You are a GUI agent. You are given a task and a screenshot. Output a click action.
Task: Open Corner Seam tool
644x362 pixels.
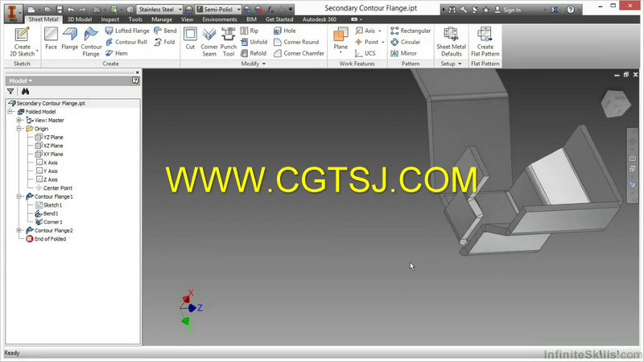pyautogui.click(x=209, y=42)
